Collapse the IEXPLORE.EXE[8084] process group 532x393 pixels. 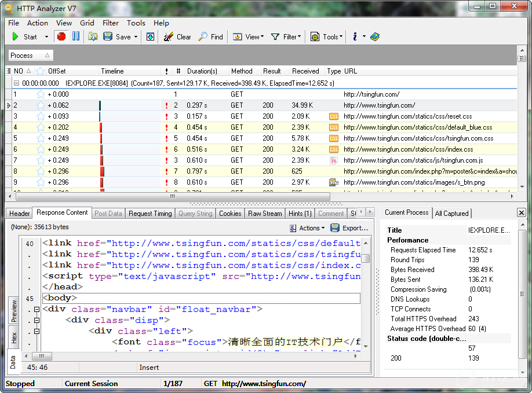tap(17, 83)
